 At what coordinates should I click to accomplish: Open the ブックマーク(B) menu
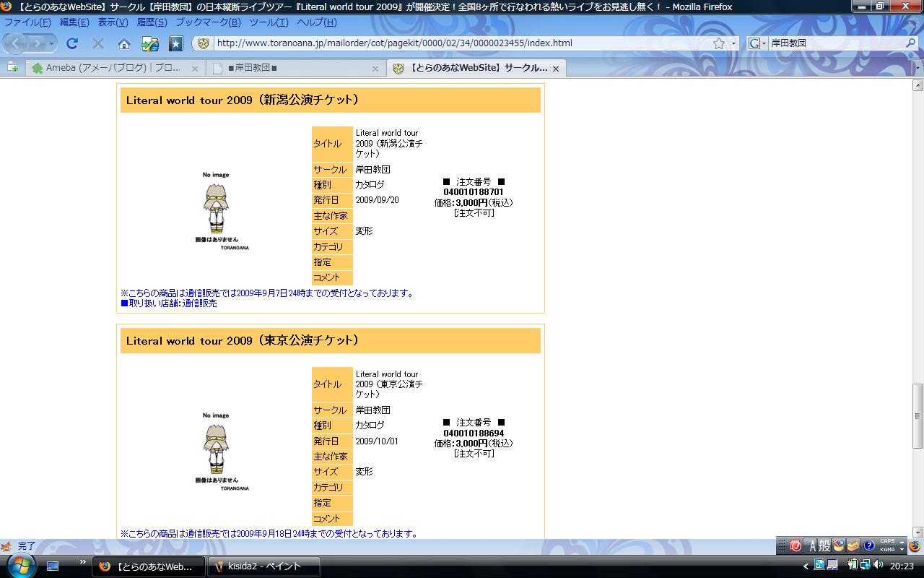point(208,22)
